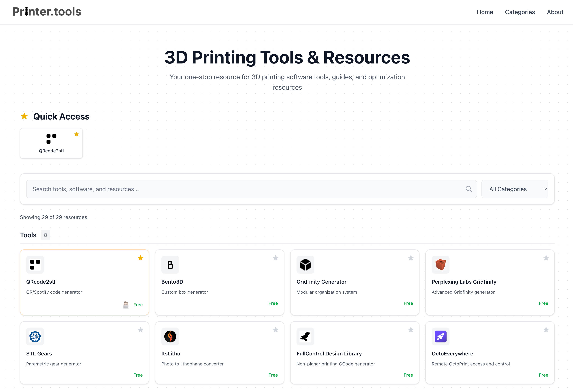This screenshot has width=573, height=392.
Task: Star the Bento3D card as favorite
Action: click(x=276, y=258)
